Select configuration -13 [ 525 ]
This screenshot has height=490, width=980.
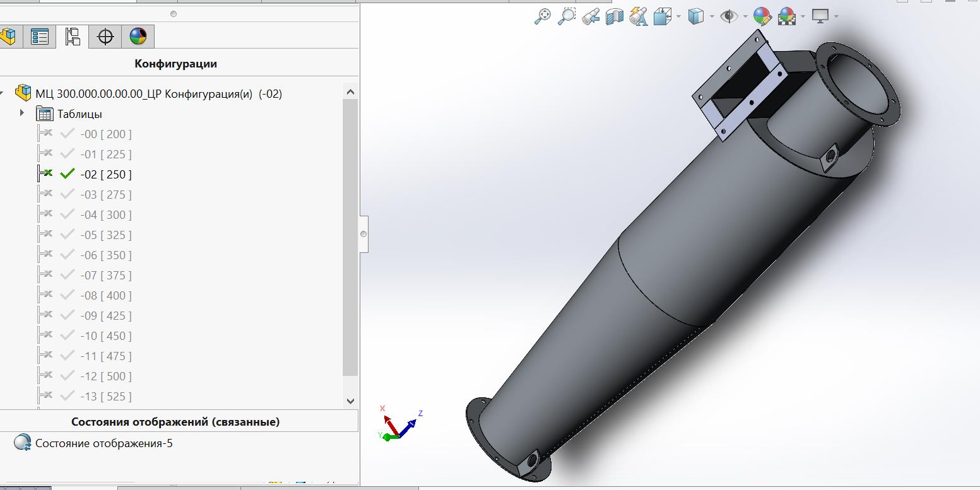tap(106, 396)
